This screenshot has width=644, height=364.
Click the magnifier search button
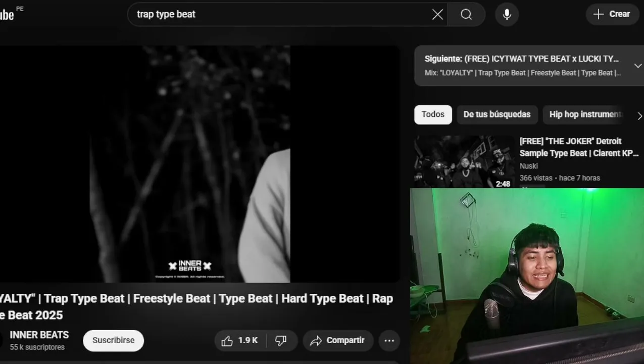pos(466,14)
